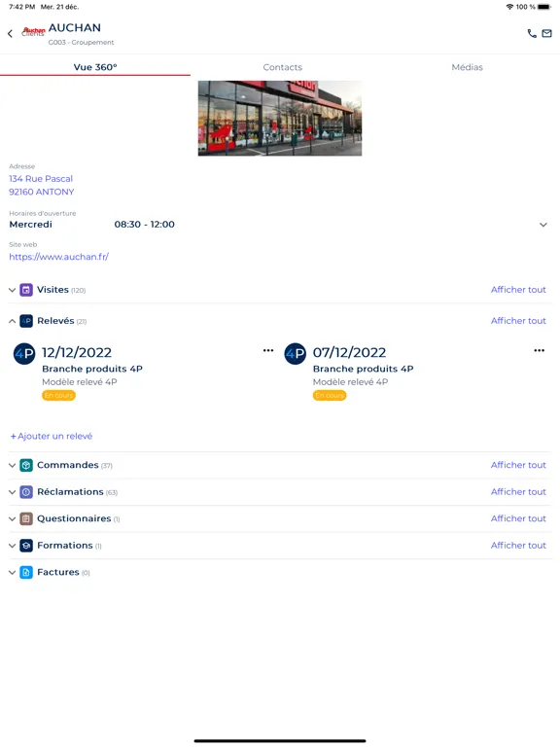Tap the Commandes section title
This screenshot has width=560, height=747.
tap(68, 465)
